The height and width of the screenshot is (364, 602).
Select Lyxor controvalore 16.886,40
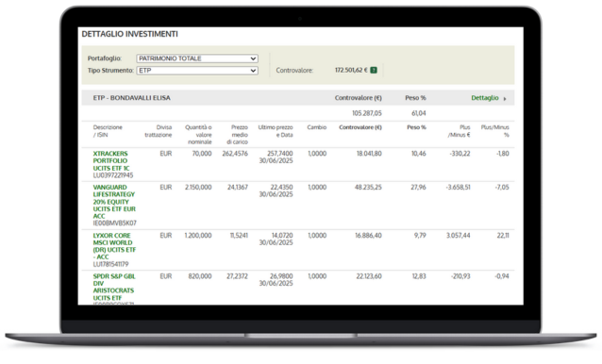click(368, 236)
